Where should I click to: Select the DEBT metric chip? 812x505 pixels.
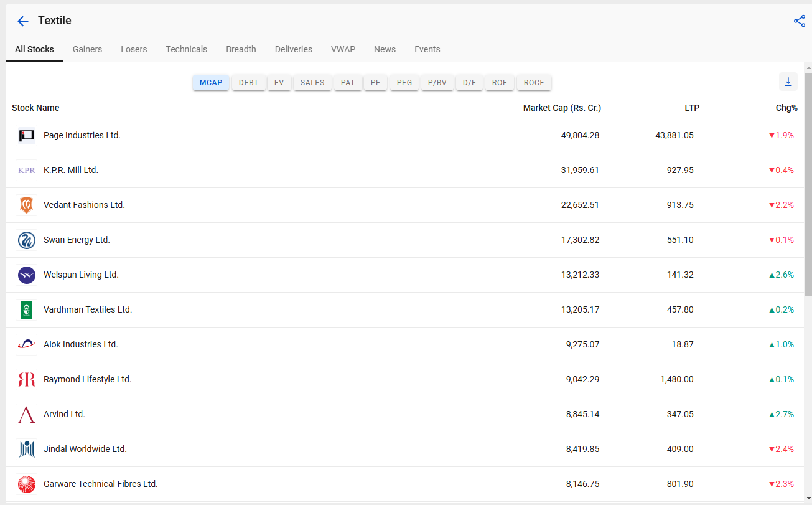click(248, 83)
